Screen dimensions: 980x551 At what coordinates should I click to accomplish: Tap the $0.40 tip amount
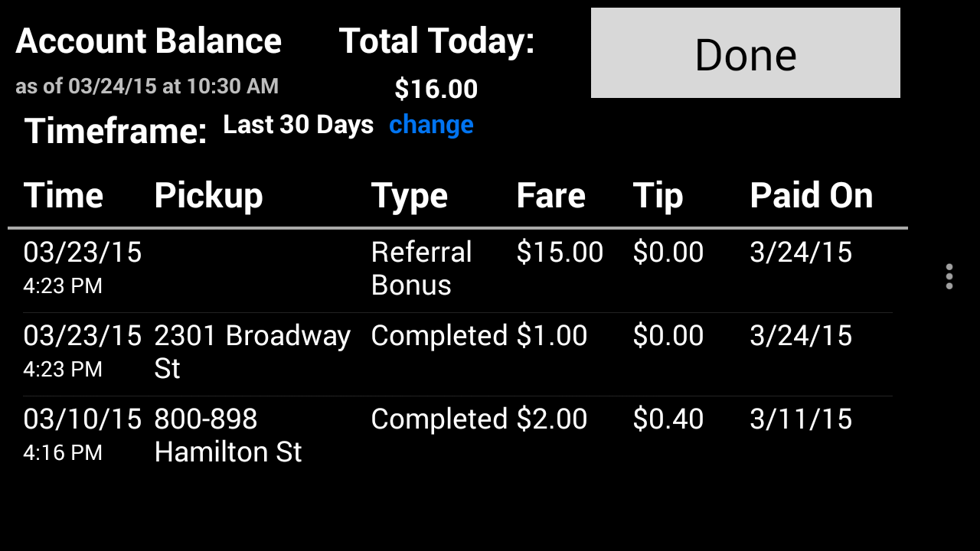click(x=668, y=419)
